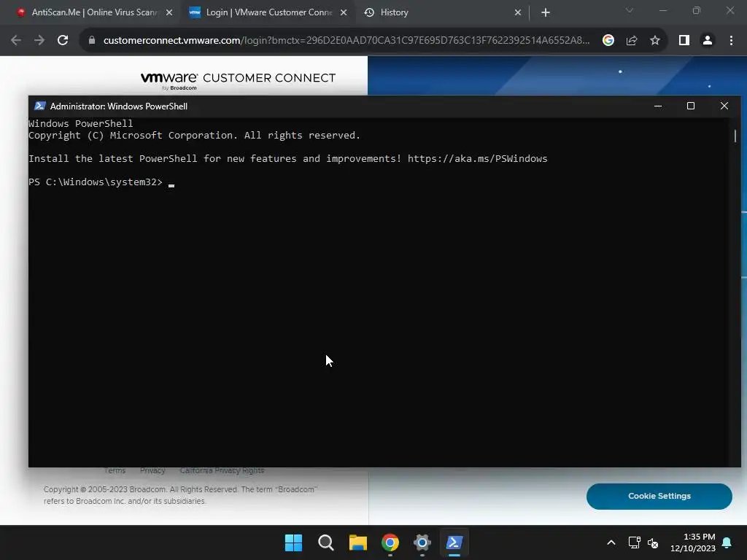Close the VMware Customer Connect tab
The image size is (747, 560).
tap(344, 12)
